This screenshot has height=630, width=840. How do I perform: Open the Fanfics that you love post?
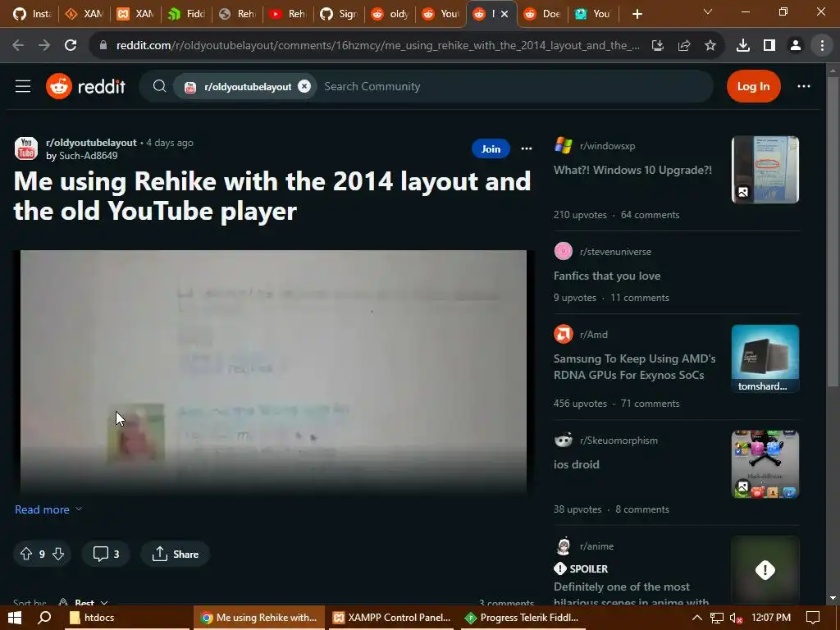click(x=607, y=276)
